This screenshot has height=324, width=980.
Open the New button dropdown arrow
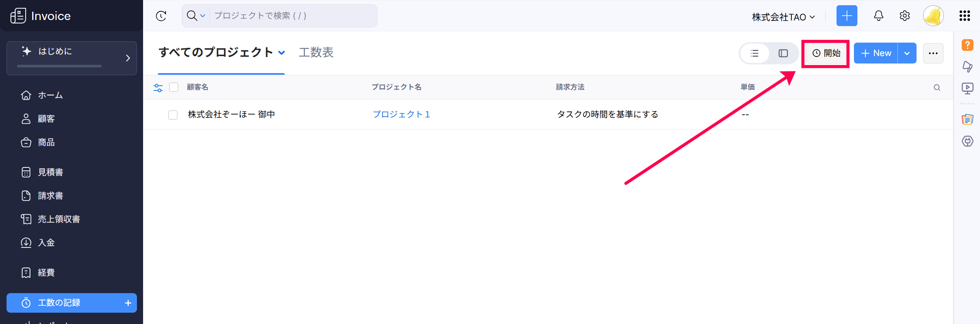907,53
